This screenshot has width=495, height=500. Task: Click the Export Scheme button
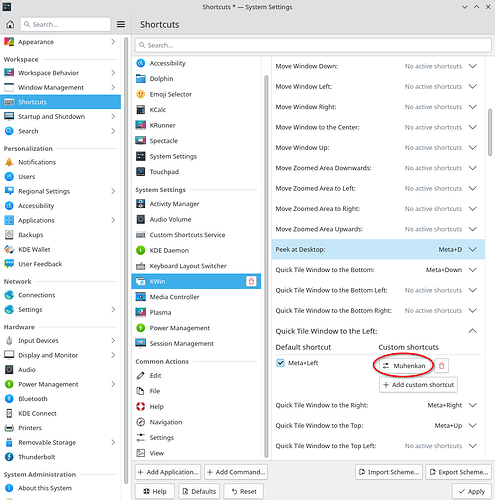click(459, 472)
